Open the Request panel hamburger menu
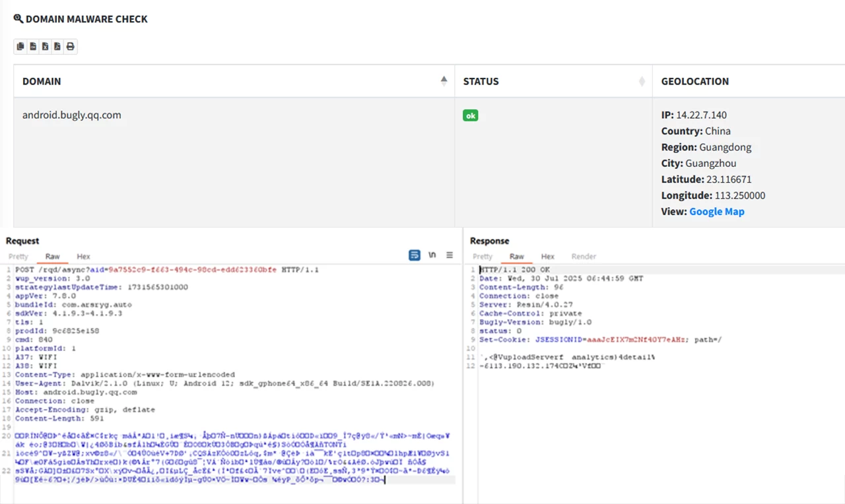The height and width of the screenshot is (504, 845). point(450,255)
